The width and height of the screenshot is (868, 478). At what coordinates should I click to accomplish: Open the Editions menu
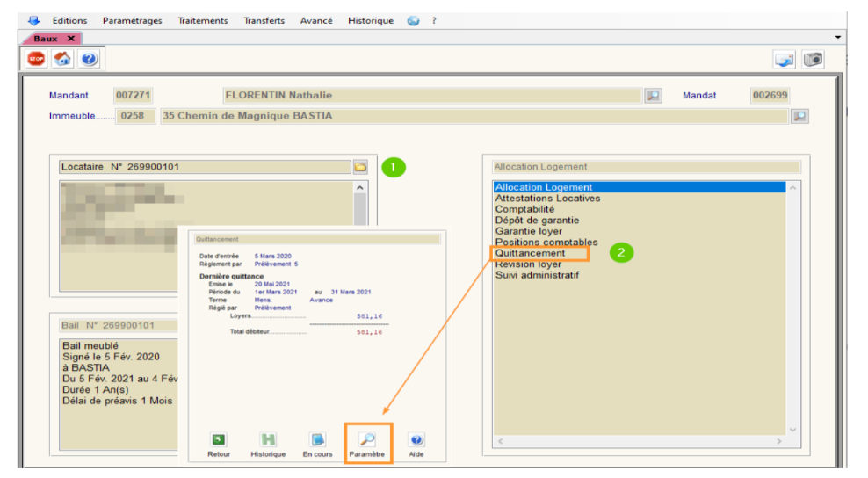tap(69, 21)
